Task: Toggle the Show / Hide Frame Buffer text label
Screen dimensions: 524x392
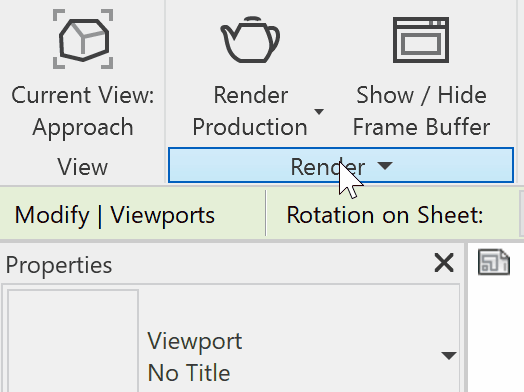Action: [421, 111]
